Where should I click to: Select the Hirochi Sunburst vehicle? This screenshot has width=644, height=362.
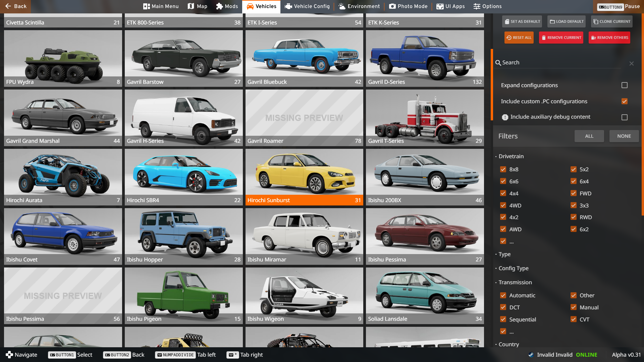tap(304, 177)
